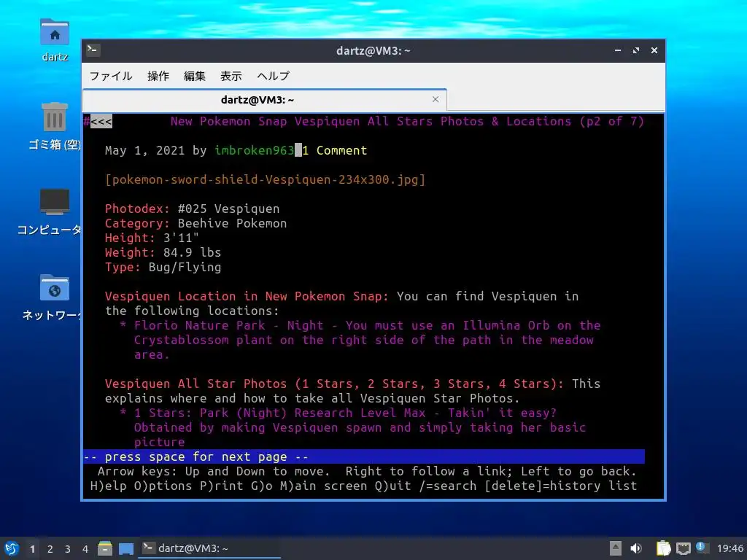747x560 pixels.
Task: Open the pokemon-sword-shield-Vespiquen jpg link
Action: (x=265, y=179)
